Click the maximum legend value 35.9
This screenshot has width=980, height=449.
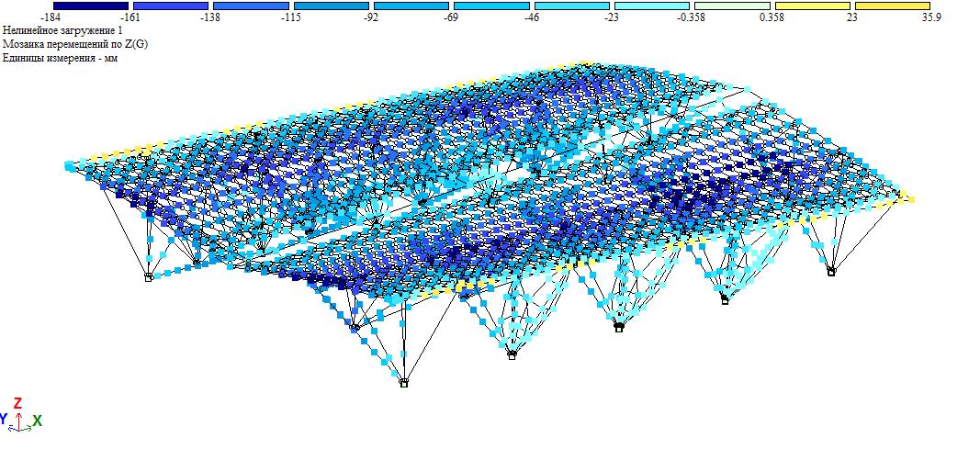931,17
